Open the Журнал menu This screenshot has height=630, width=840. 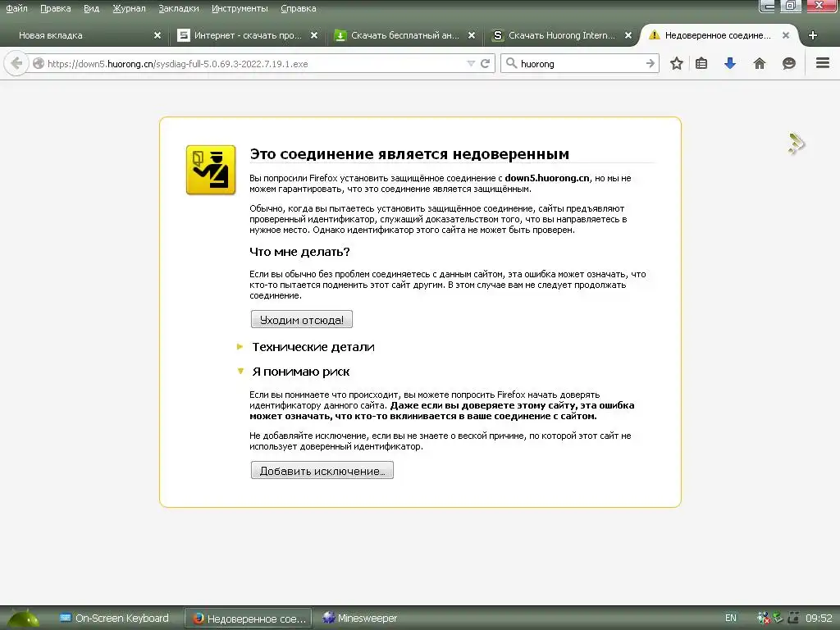click(129, 8)
